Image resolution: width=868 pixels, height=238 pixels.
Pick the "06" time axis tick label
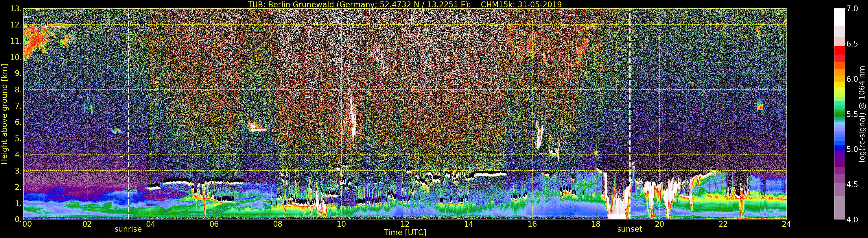214,224
